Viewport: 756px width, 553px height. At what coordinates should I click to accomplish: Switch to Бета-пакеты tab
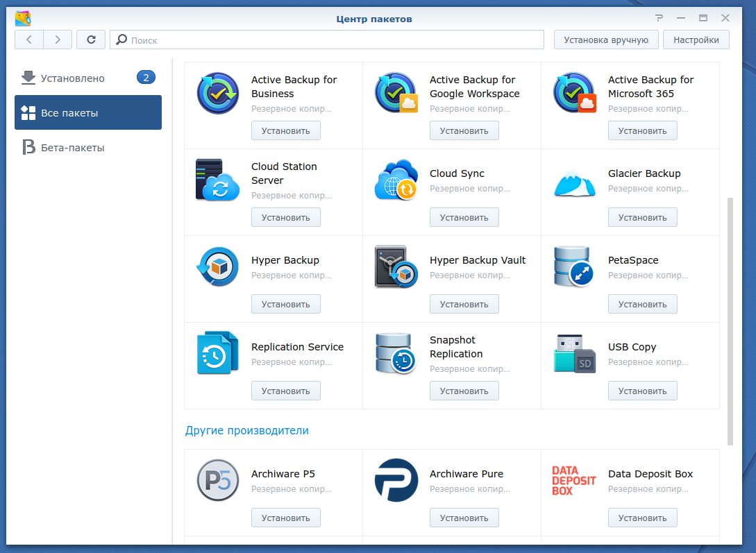click(88, 147)
